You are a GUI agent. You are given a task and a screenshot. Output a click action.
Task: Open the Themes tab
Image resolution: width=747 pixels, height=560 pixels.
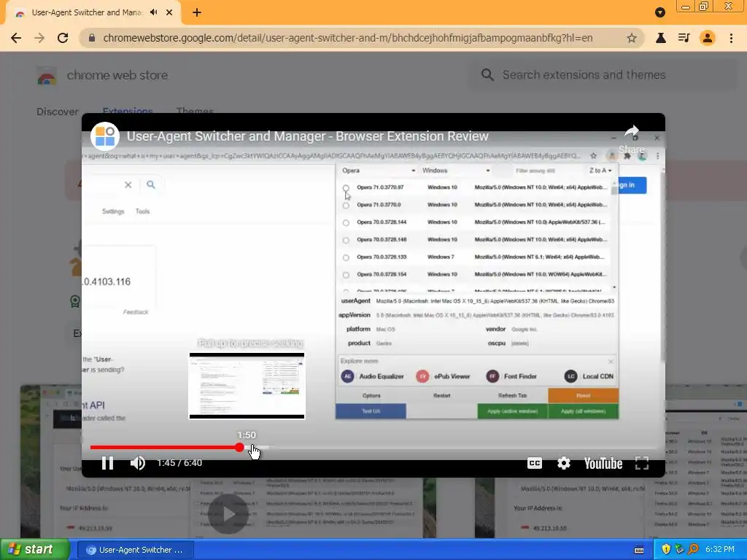195,110
